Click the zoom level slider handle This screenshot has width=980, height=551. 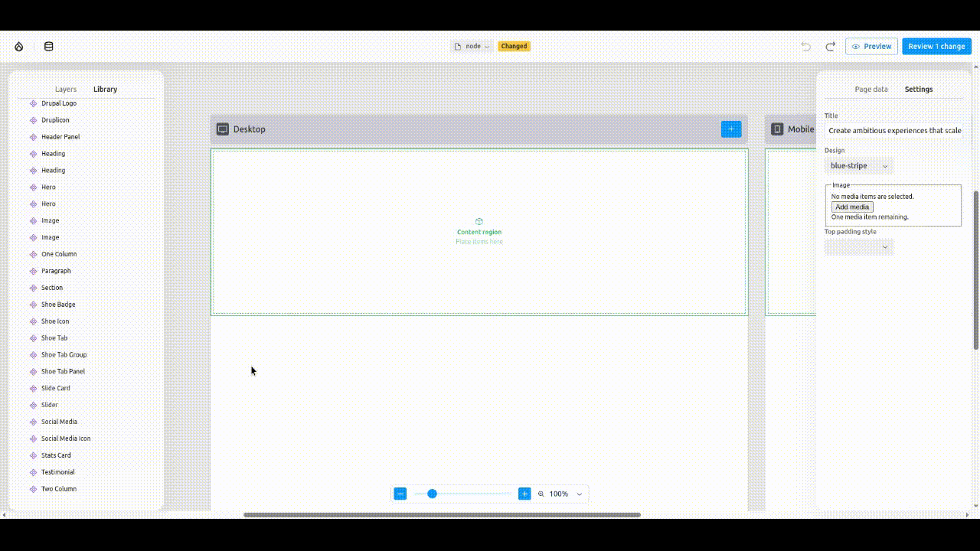(433, 494)
